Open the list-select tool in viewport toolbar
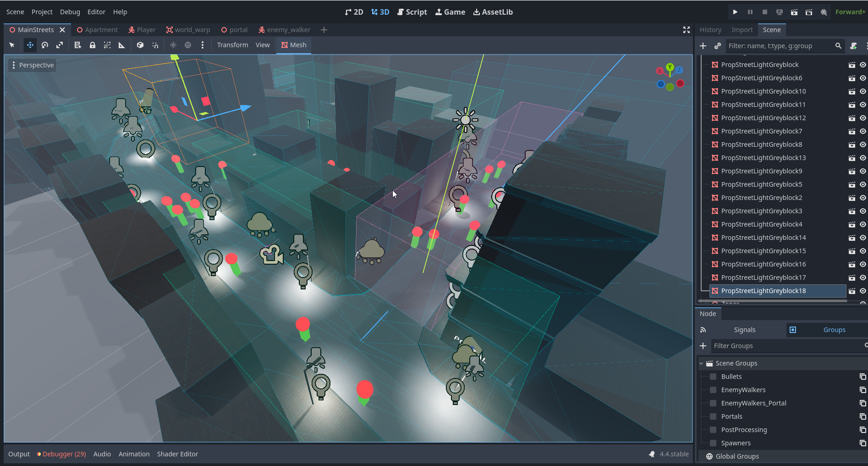The height and width of the screenshot is (466, 868). click(x=78, y=45)
